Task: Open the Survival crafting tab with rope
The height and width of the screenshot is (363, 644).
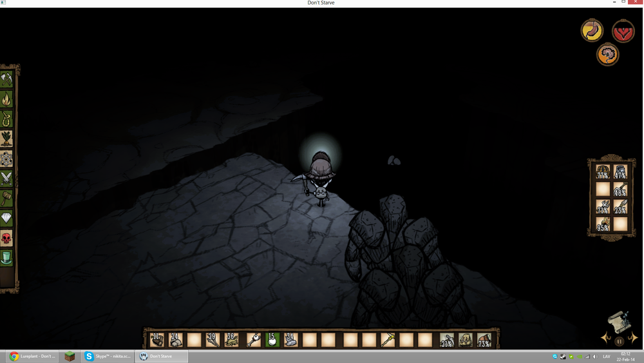Action: [6, 119]
